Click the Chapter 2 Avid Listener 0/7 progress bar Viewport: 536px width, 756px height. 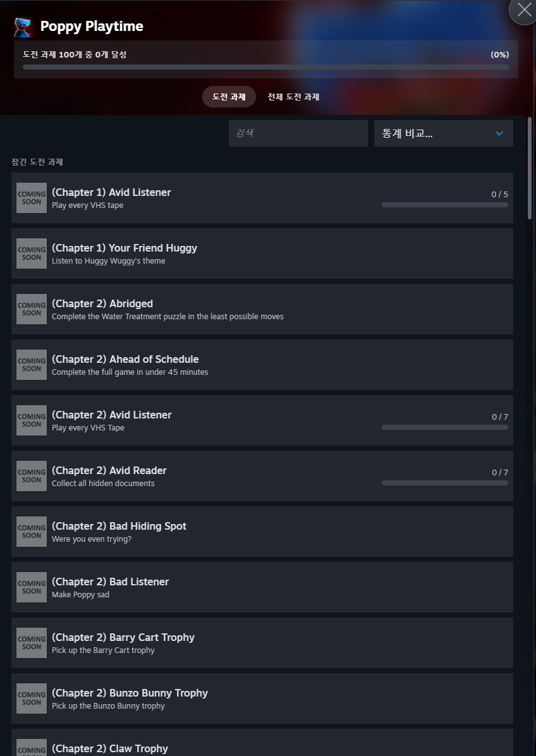445,427
